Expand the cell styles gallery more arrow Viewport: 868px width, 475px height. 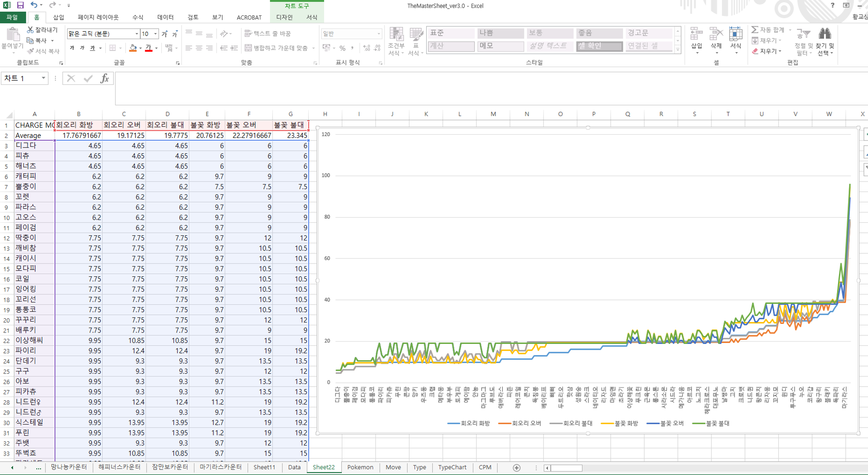[678, 49]
